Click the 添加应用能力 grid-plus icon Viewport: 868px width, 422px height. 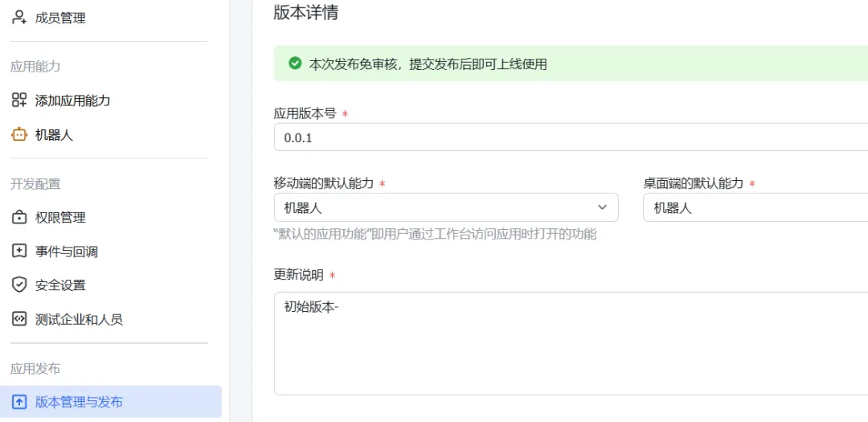[x=19, y=100]
